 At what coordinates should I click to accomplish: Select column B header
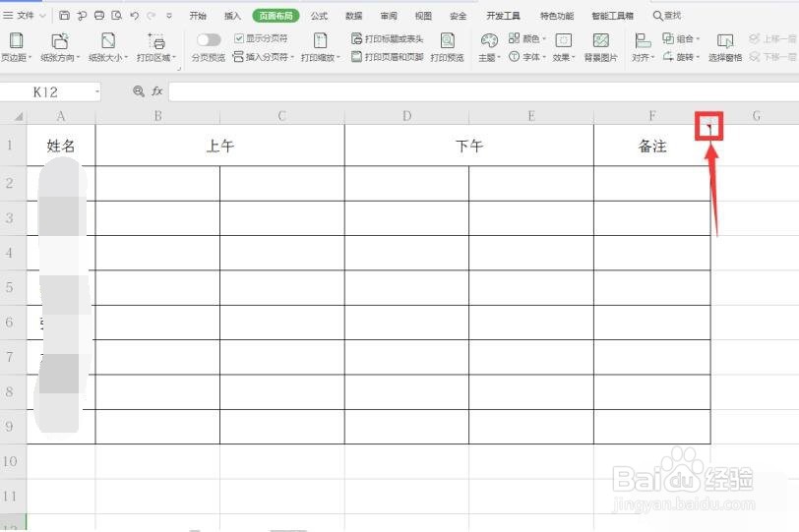point(158,116)
